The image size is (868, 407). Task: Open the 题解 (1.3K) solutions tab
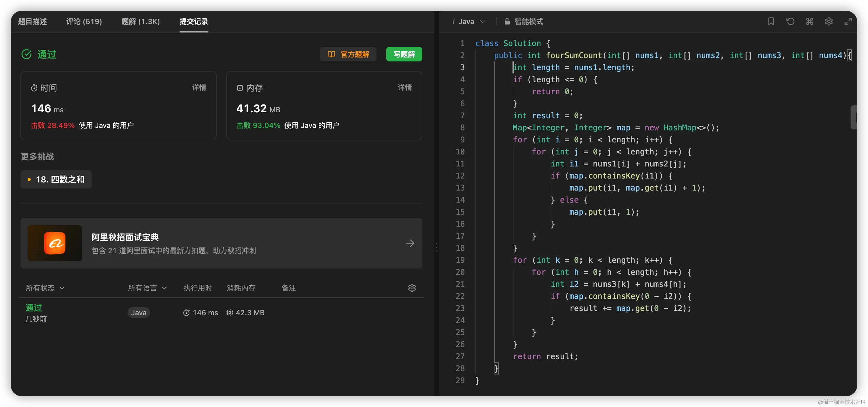[x=140, y=22]
